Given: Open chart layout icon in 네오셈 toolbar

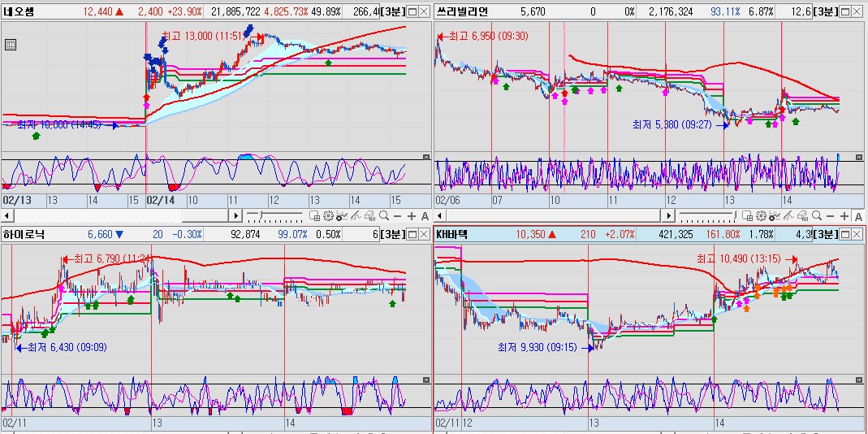Looking at the screenshot, I should click(314, 216).
